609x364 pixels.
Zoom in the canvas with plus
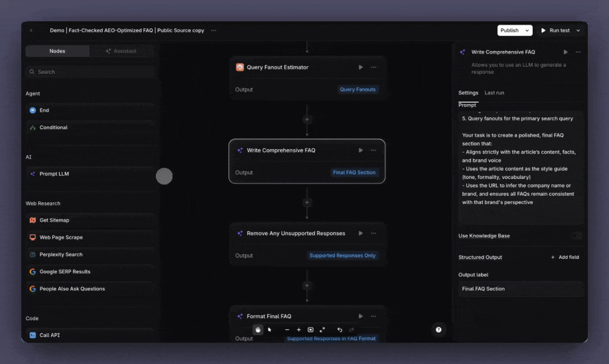[299, 330]
